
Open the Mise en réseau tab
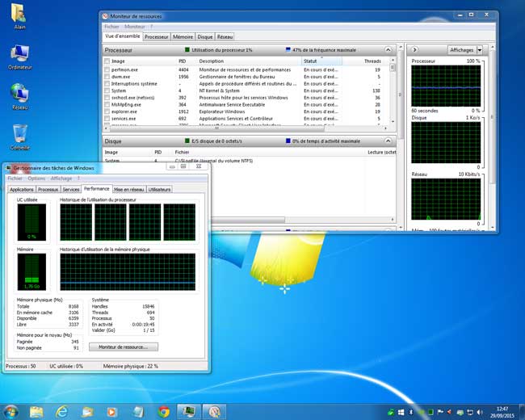click(129, 190)
